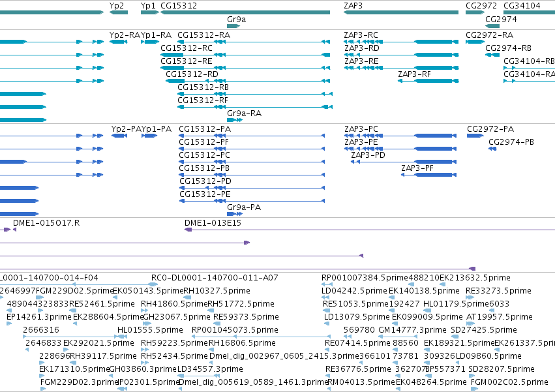Select protein CG15312-PD
This screenshot has width=555, height=392.
(x=205, y=182)
